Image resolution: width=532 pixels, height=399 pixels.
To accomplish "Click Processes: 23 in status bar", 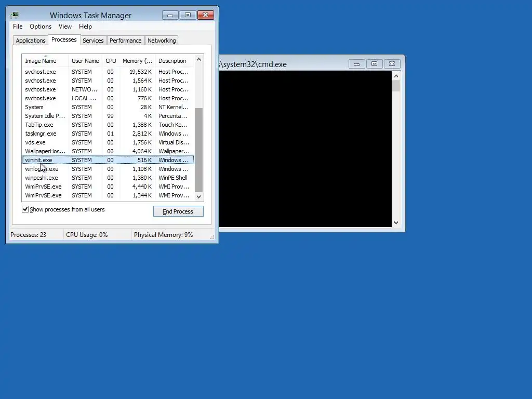I will point(28,235).
